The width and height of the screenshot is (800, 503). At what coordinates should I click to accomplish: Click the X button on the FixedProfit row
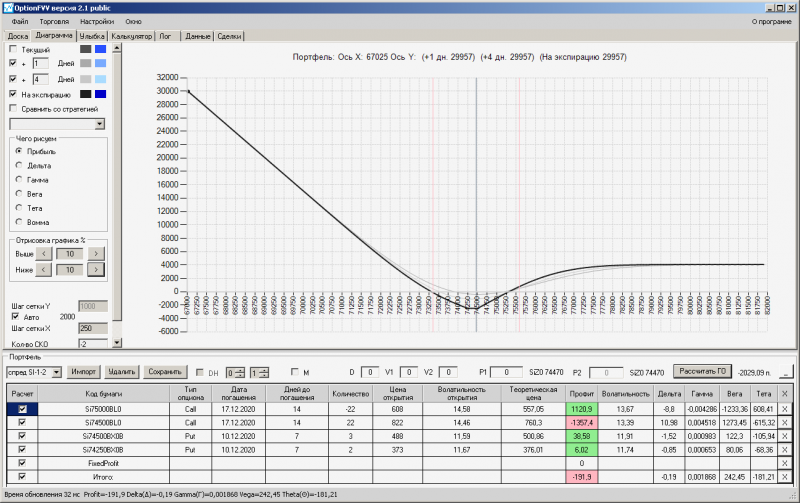(785, 463)
